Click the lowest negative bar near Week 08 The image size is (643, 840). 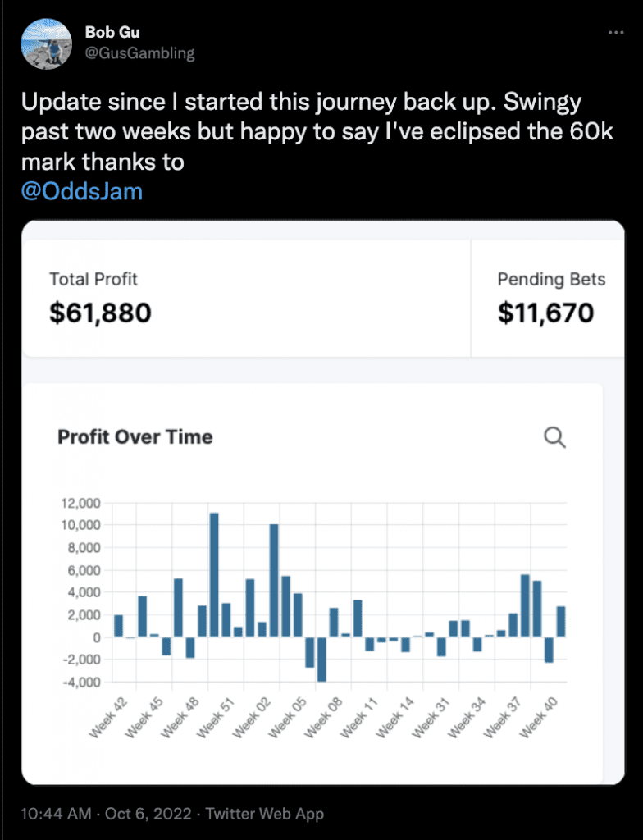tap(321, 659)
